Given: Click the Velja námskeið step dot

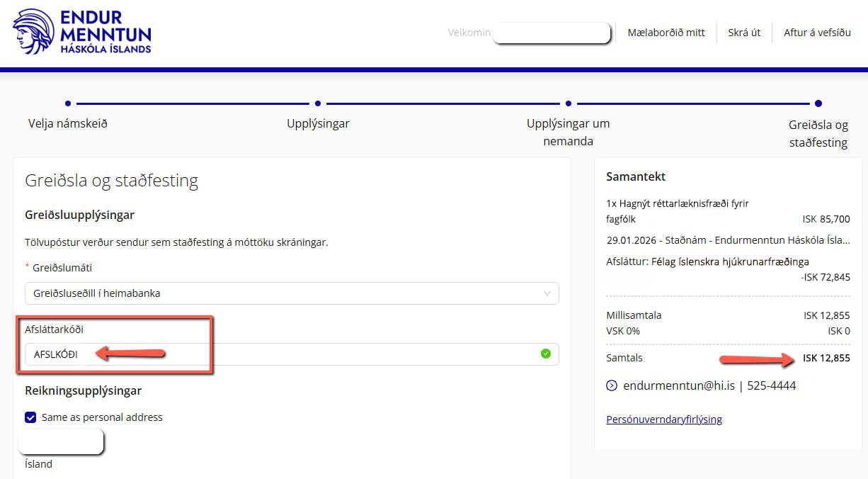Looking at the screenshot, I should coord(68,103).
